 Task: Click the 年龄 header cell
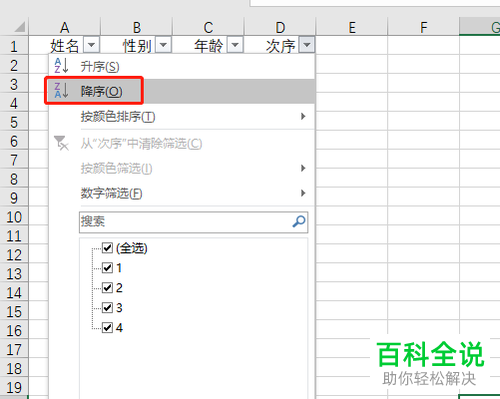coord(208,45)
